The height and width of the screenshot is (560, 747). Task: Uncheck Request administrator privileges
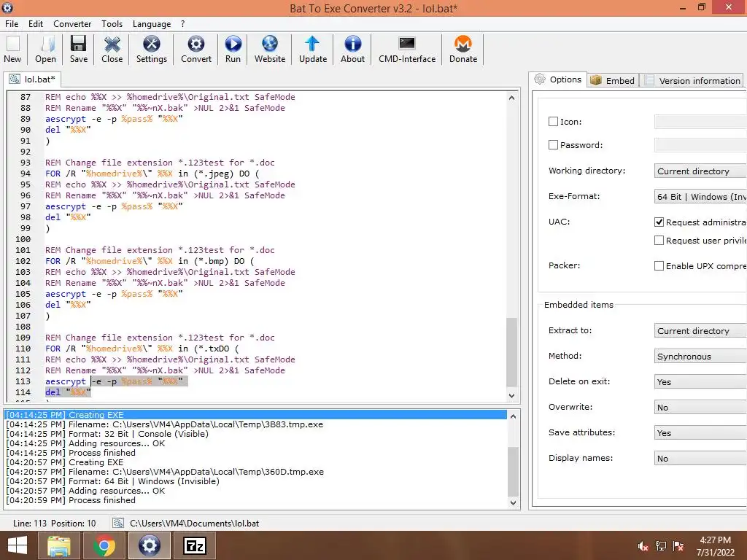pos(659,222)
